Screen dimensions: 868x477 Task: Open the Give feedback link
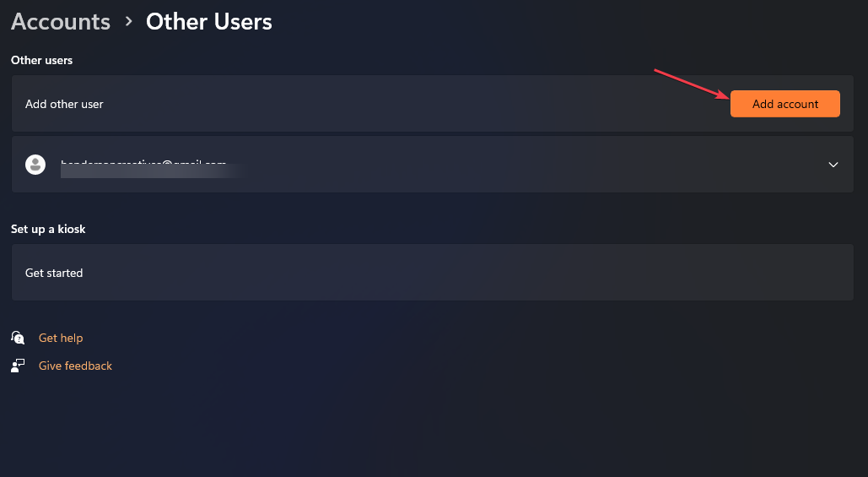coord(75,366)
